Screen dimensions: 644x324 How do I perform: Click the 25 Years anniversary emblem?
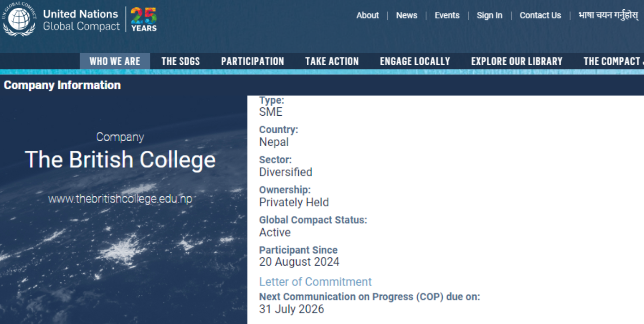click(x=145, y=19)
